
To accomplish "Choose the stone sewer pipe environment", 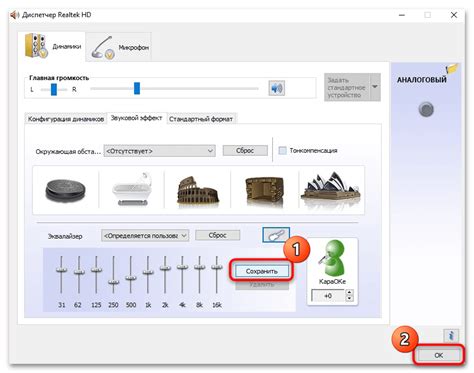I will (x=66, y=190).
